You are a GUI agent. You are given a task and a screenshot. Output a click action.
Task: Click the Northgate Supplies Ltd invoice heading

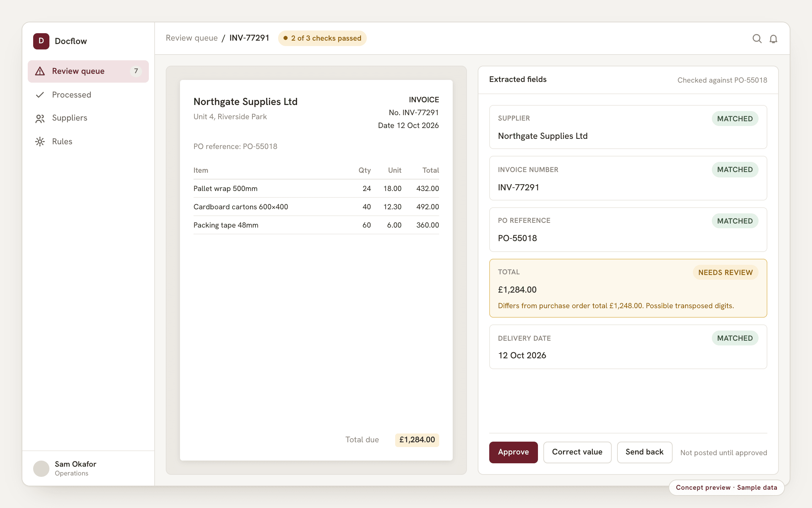pos(245,102)
